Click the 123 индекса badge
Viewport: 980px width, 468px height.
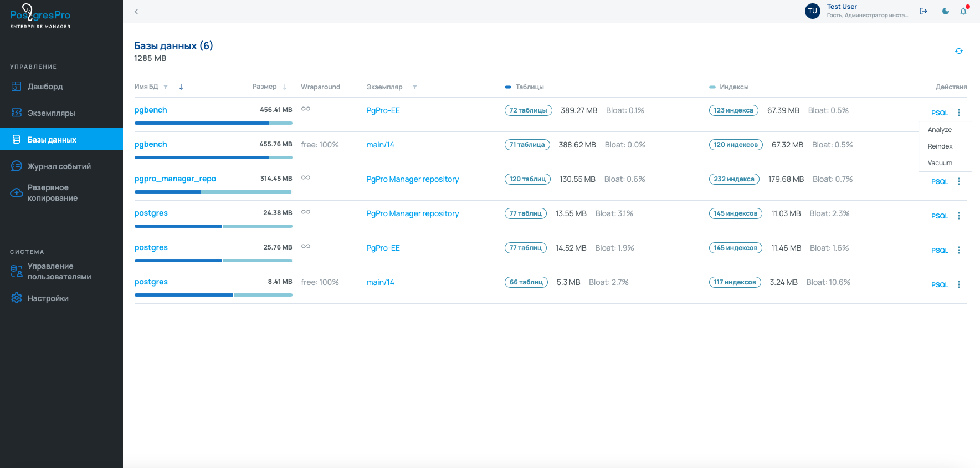[733, 110]
